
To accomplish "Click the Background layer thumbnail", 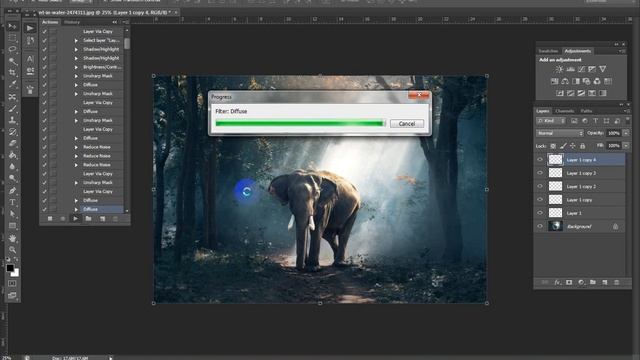I will pos(555,226).
